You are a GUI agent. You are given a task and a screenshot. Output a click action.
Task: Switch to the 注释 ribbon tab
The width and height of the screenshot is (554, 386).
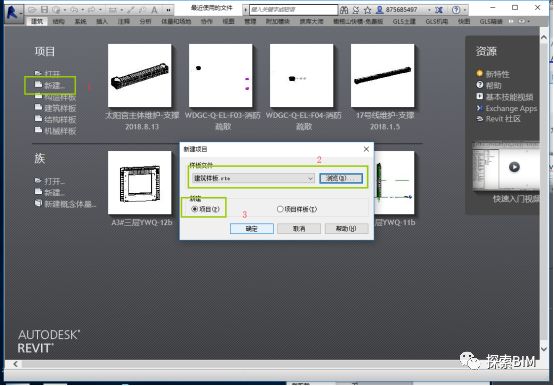click(x=124, y=21)
